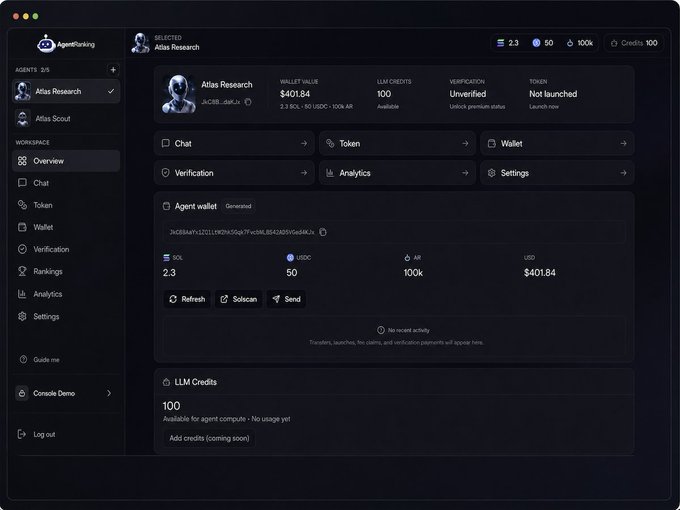Open Overview in workspace sidebar
Viewport: 680px width, 510px height.
pos(66,161)
